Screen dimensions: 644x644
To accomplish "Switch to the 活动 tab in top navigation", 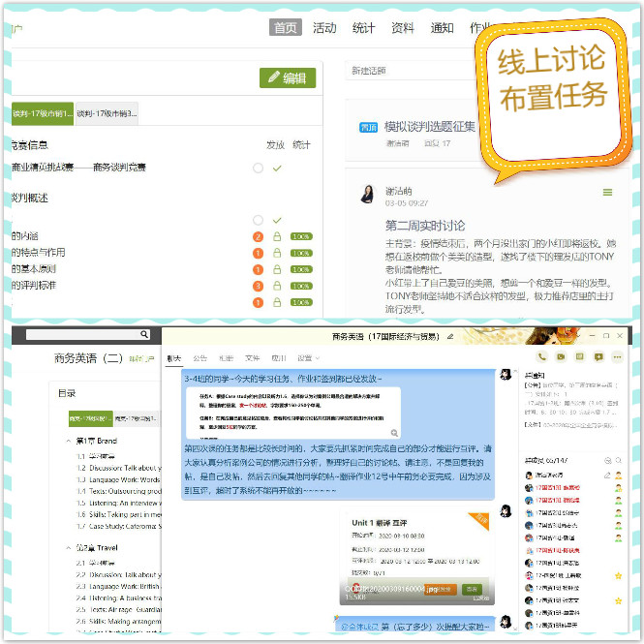I will pos(324,28).
